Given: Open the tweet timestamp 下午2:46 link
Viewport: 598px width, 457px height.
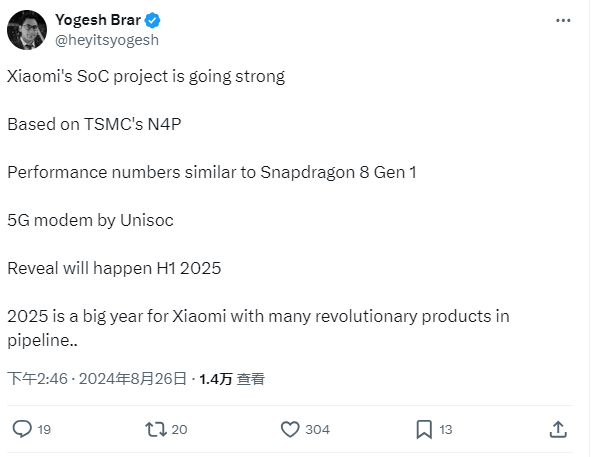Looking at the screenshot, I should pyautogui.click(x=37, y=379).
